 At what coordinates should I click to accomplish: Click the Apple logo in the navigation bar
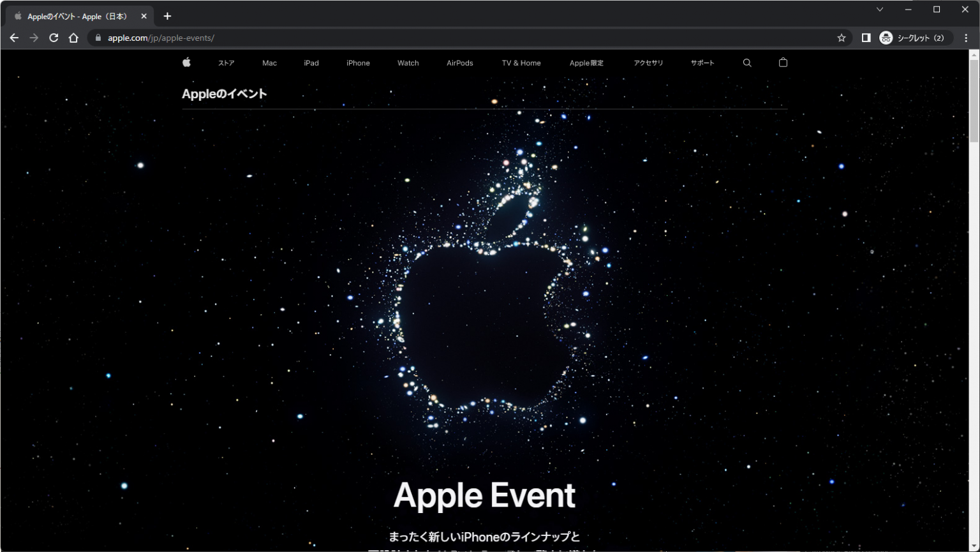tap(186, 62)
